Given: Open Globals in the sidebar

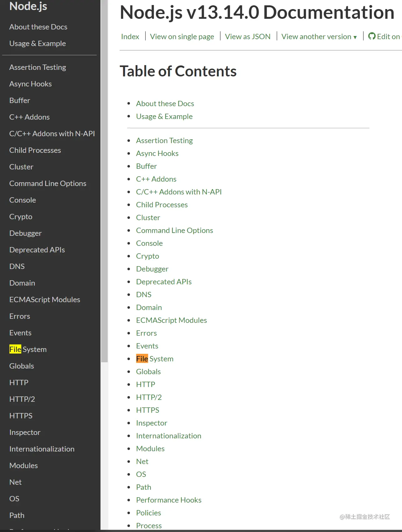Looking at the screenshot, I should pyautogui.click(x=22, y=366).
